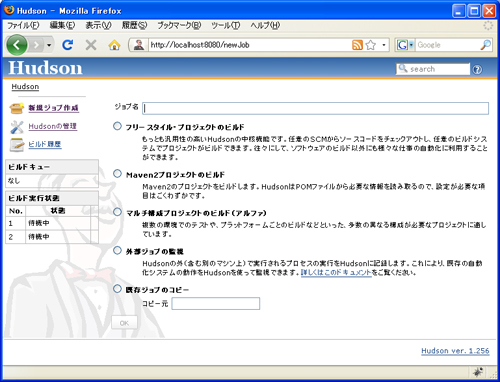Screen dimensions: 500x382
Task: Click executor row 2 待機中 cell
Action: point(58,237)
